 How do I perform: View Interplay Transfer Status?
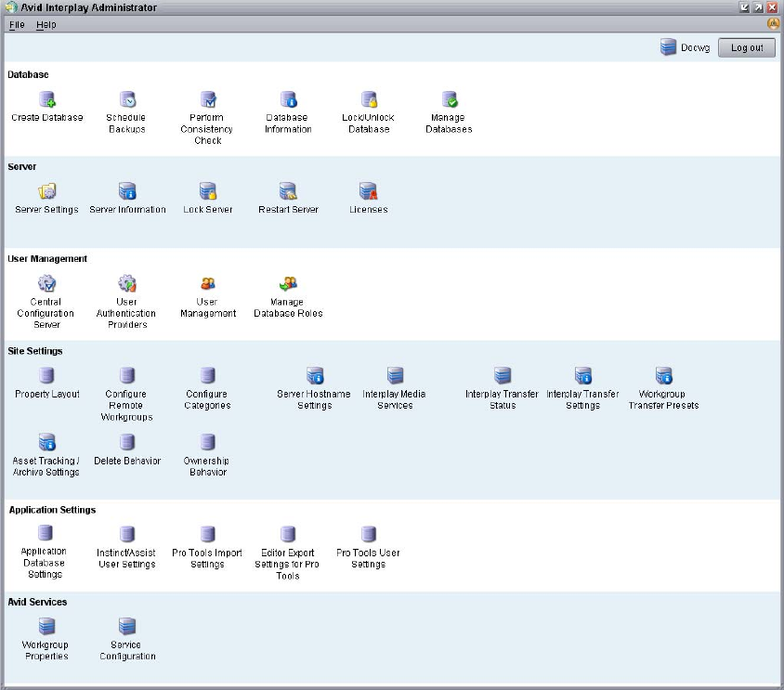(503, 375)
